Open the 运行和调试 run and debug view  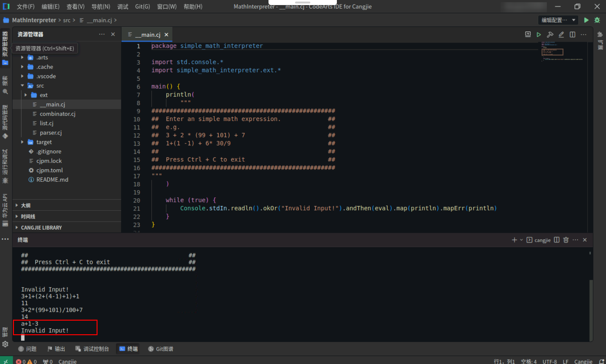point(5,166)
